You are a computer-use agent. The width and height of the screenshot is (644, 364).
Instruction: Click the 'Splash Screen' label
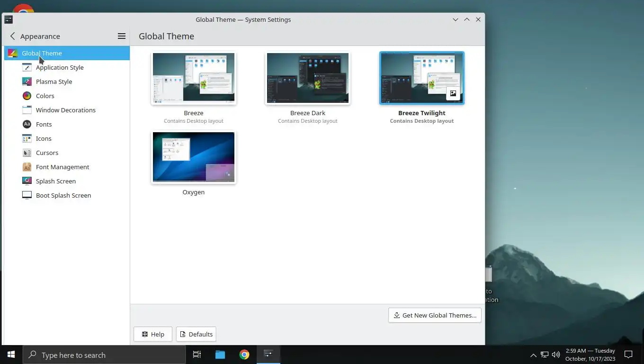56,181
